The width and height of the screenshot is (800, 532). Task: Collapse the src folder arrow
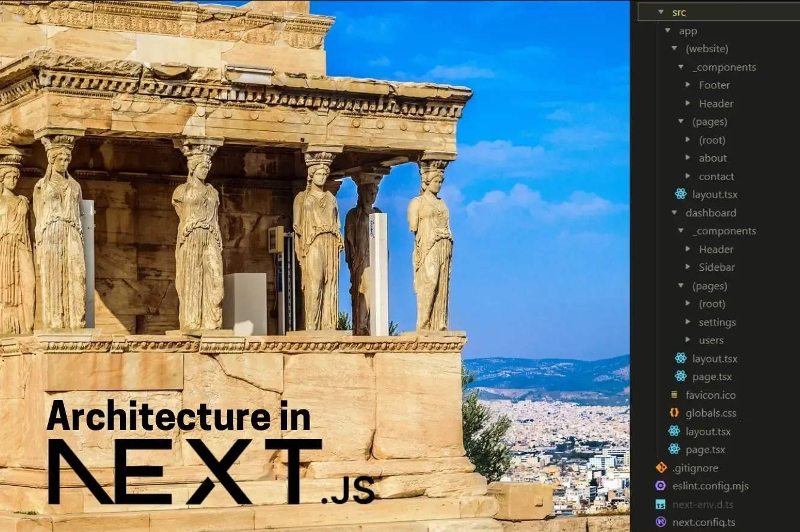(x=661, y=12)
